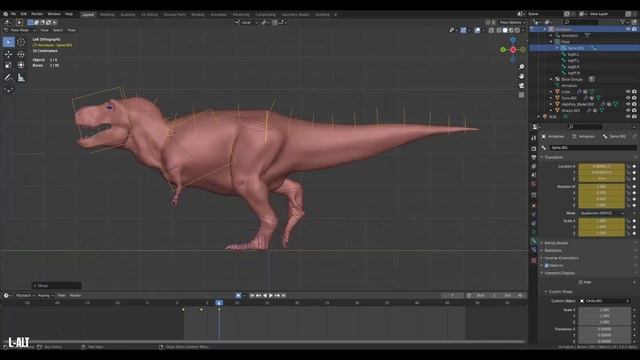Click the Play animation button
This screenshot has width=640, height=360.
click(271, 296)
